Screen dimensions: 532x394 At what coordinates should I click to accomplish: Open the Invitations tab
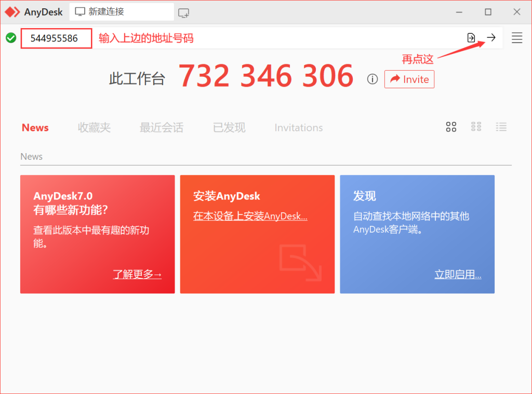coord(299,128)
